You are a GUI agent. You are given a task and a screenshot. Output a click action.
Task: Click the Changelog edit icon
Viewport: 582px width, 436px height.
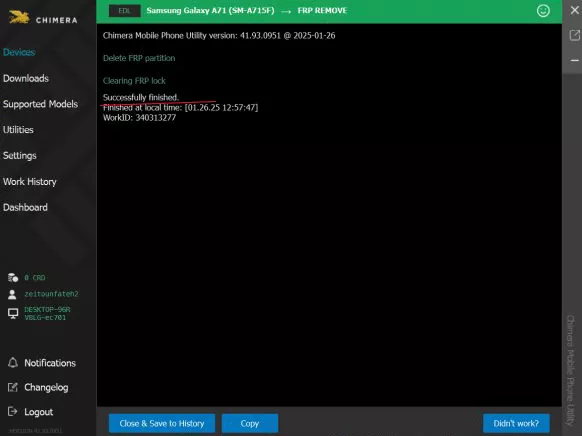click(13, 387)
